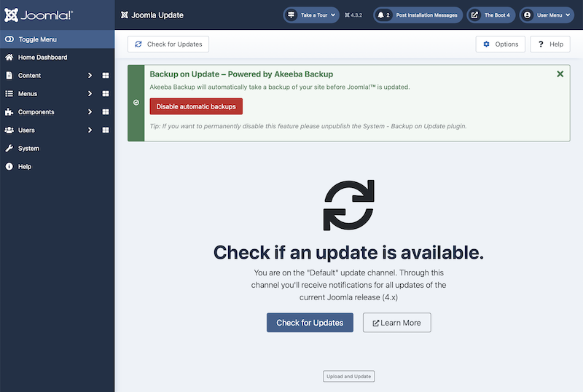Select Users in the sidebar

pyautogui.click(x=26, y=130)
